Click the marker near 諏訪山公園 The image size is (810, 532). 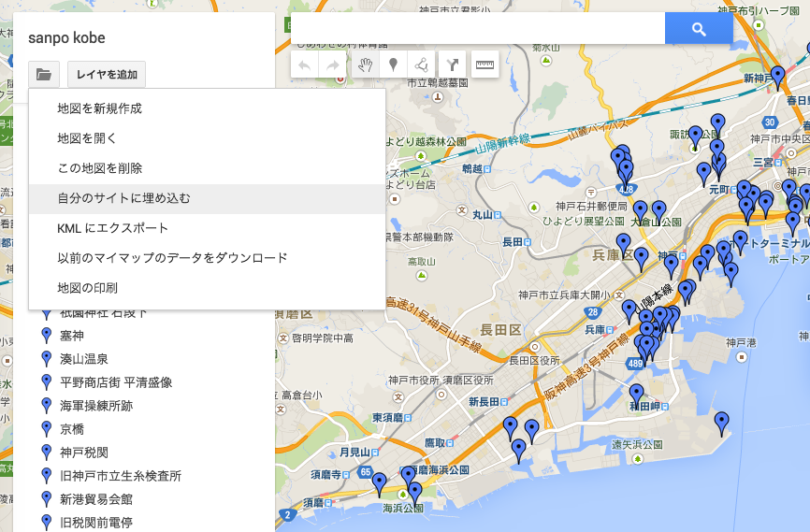(x=695, y=137)
